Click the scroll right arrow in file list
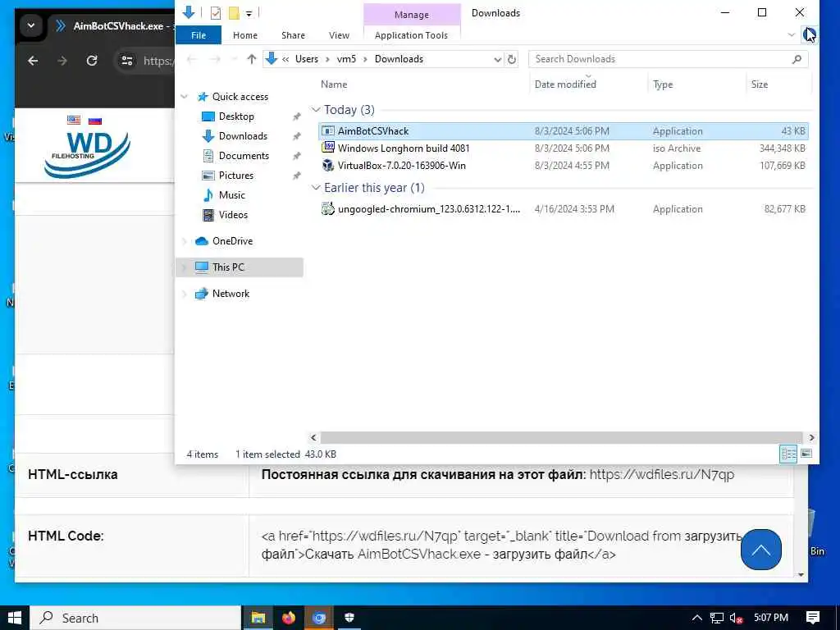The image size is (840, 630). tap(811, 438)
